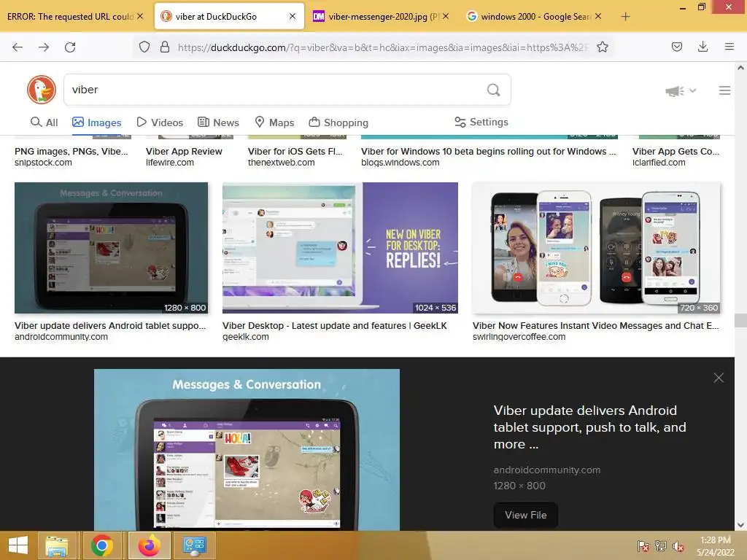Screen dimensions: 747x560
Task: Close the 'viber at DuckDuckGo' tab
Action: [x=293, y=16]
